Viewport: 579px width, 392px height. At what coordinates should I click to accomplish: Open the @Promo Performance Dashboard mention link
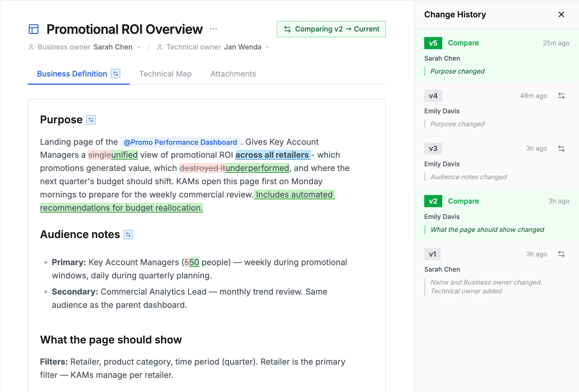point(180,142)
